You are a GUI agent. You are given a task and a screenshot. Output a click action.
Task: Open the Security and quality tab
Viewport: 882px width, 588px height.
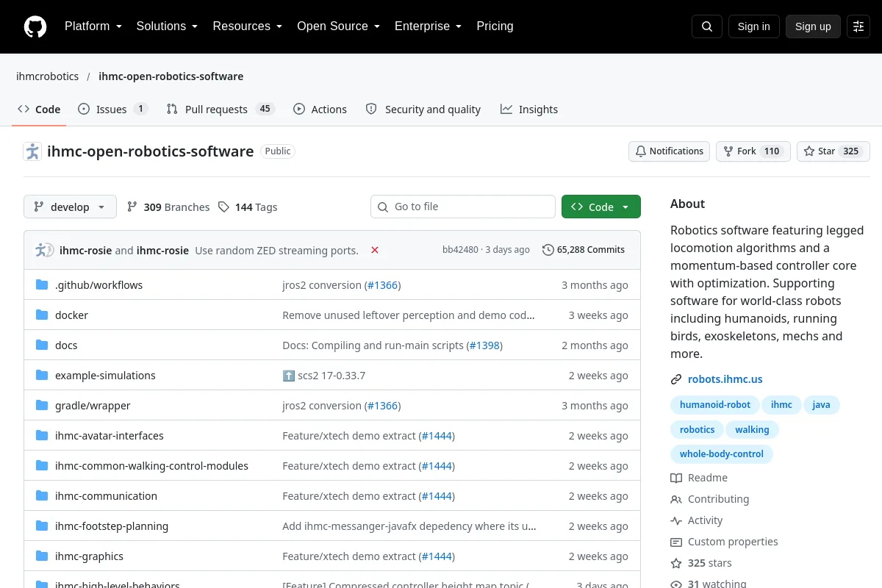423,109
